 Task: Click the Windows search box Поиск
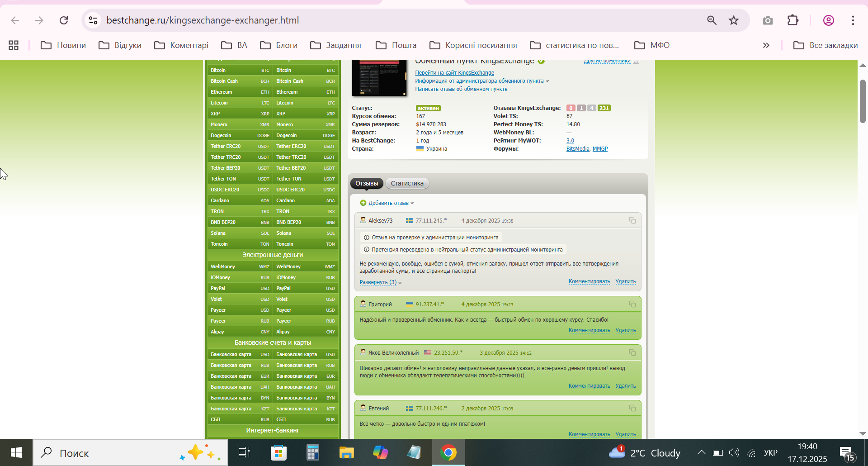point(130,452)
